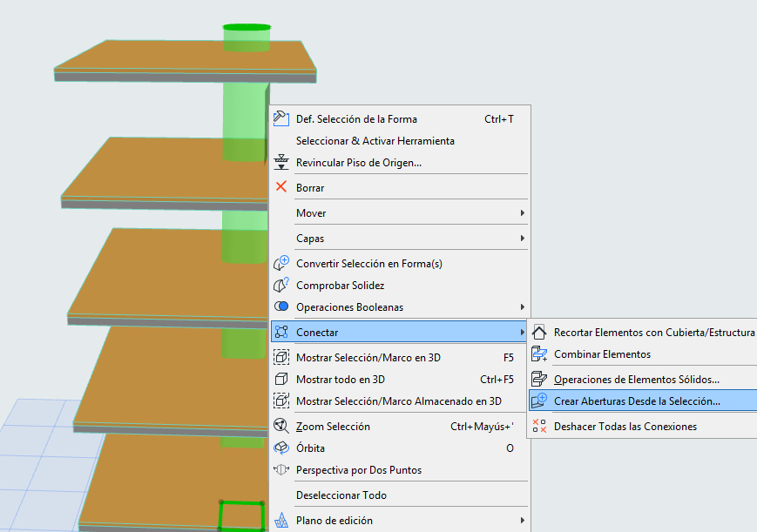
Task: Click the Ctrl+F5 shortcut label
Action: (x=497, y=380)
